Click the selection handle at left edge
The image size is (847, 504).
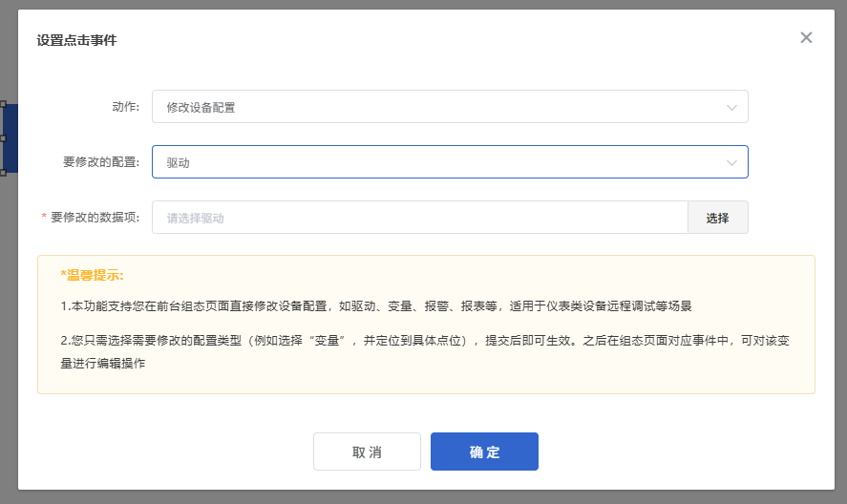(3, 138)
